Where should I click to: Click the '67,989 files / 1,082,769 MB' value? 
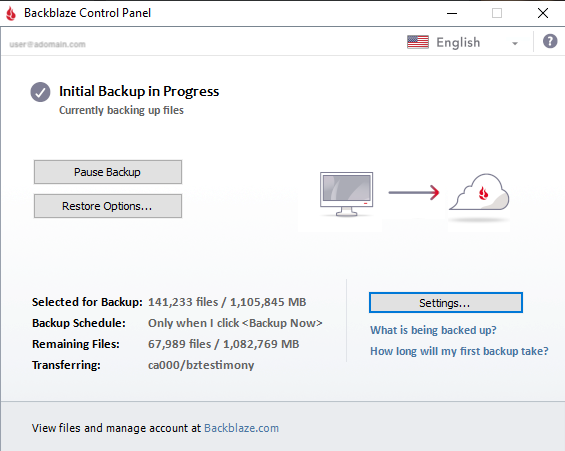(x=223, y=344)
